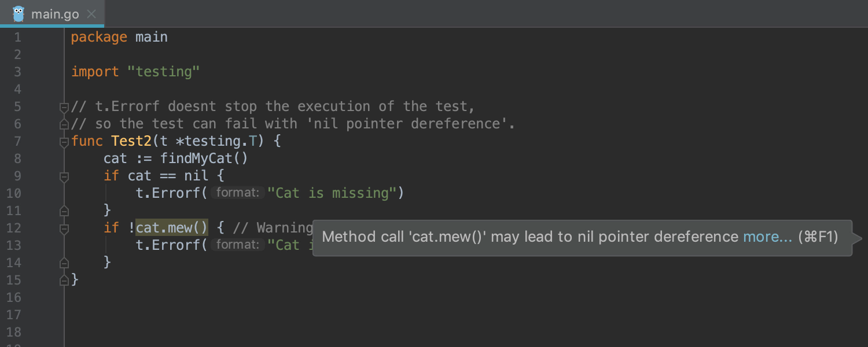868x347 pixels.
Task: Click the findMyCat() call
Action: point(204,158)
